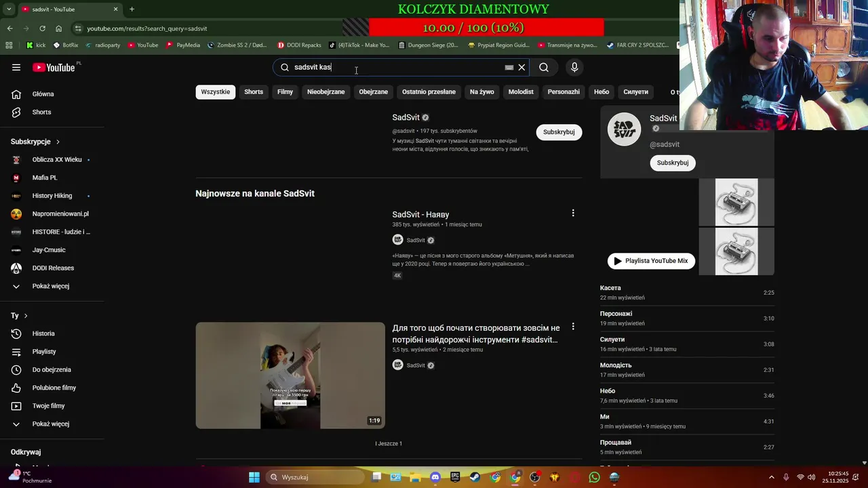Open the DODI Repacks bookmark

[x=299, y=45]
